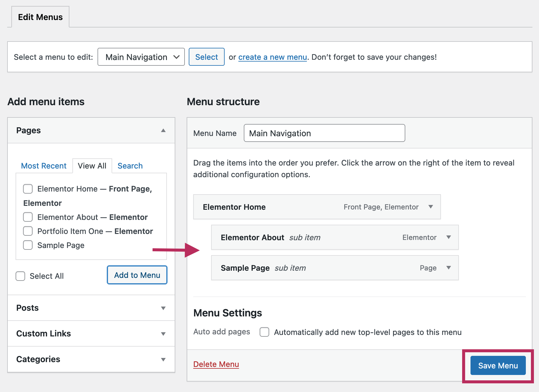Switch to the Search tab

[130, 166]
